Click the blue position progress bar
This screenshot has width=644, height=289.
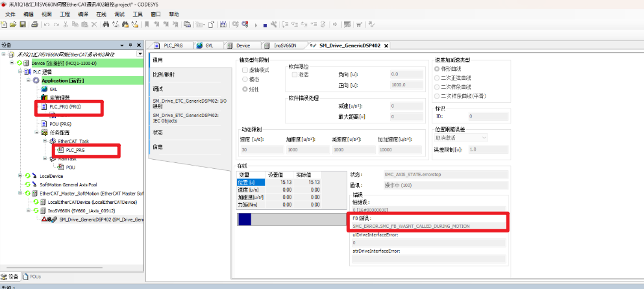pyautogui.click(x=245, y=220)
